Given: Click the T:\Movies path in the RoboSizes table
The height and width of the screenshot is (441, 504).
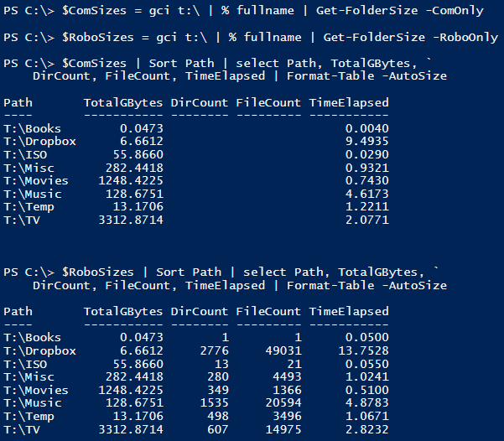Looking at the screenshot, I should click(x=36, y=389).
